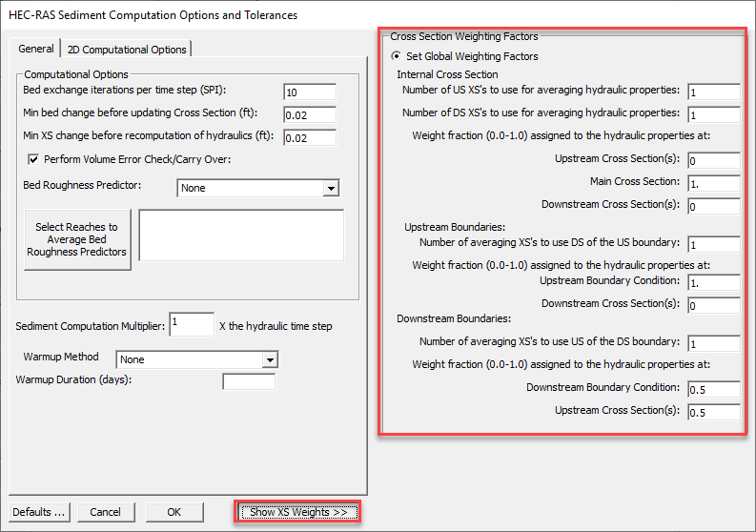Edit Number of DS XS's for averaging field
This screenshot has height=532, width=756.
tap(714, 114)
